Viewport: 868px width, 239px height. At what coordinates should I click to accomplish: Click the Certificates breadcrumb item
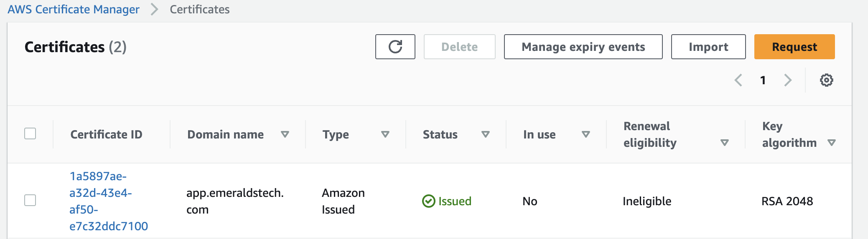[x=199, y=9]
